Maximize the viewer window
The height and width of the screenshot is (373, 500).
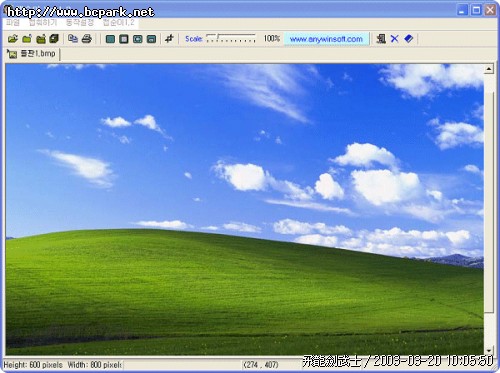pyautogui.click(x=476, y=10)
